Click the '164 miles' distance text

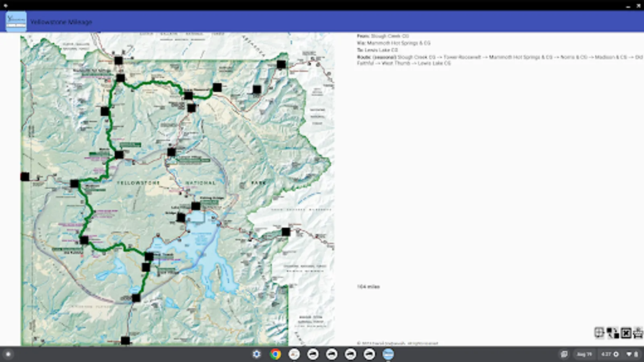[368, 287]
